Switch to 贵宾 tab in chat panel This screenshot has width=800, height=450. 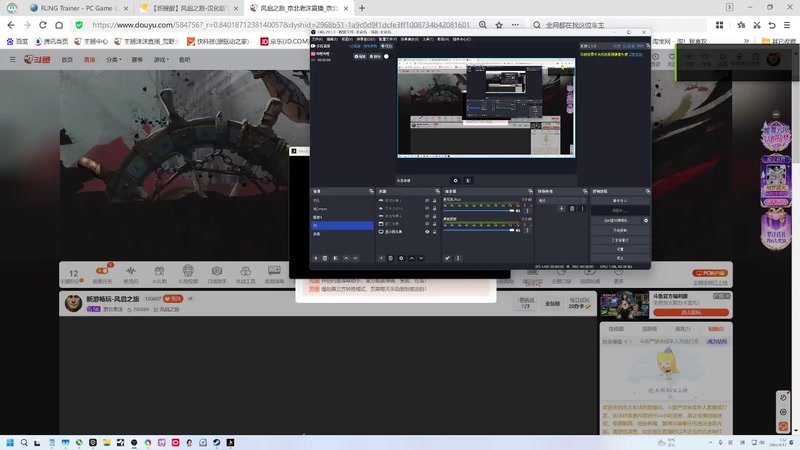point(683,329)
